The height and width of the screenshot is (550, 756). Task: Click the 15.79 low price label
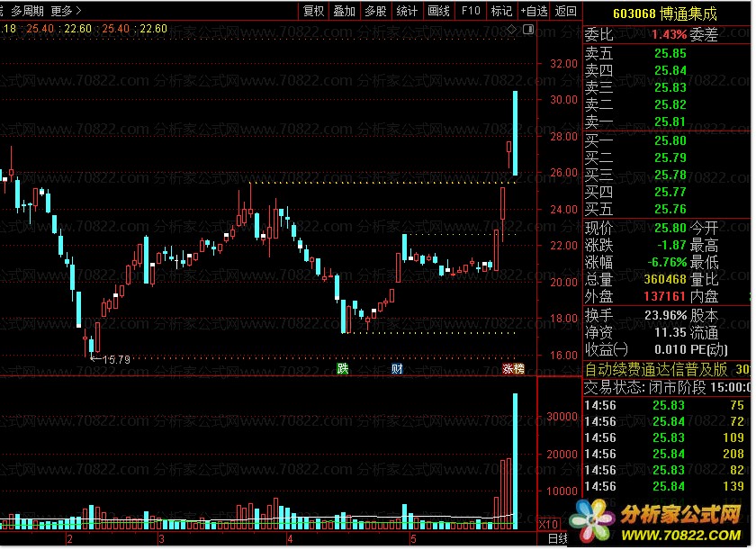tap(116, 359)
